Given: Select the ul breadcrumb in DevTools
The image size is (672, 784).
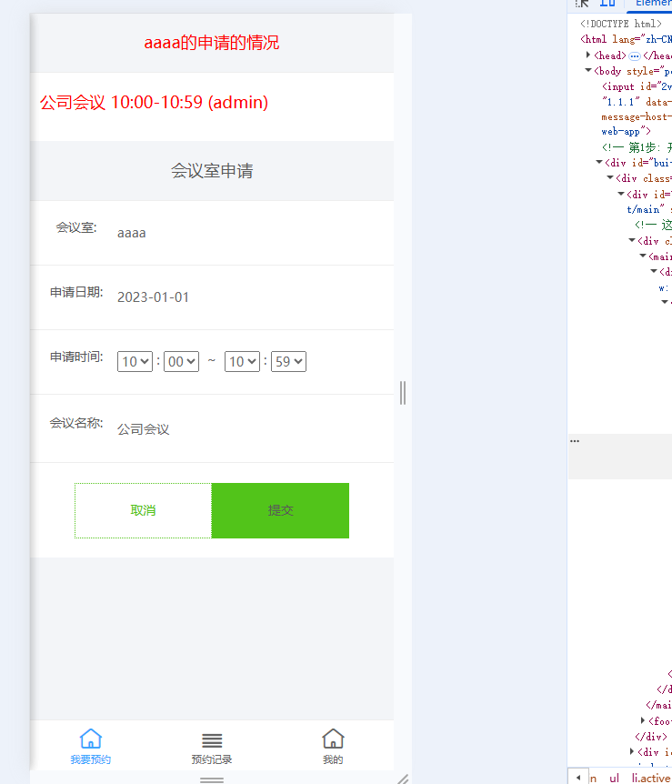Looking at the screenshot, I should [x=614, y=778].
